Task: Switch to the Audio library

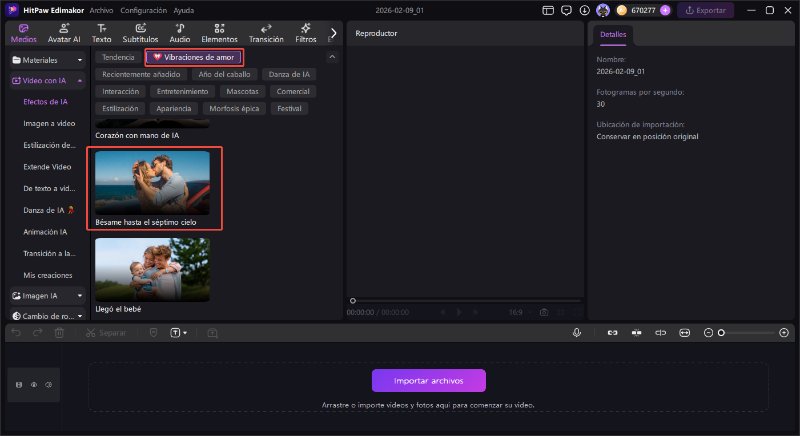Action: click(x=180, y=33)
